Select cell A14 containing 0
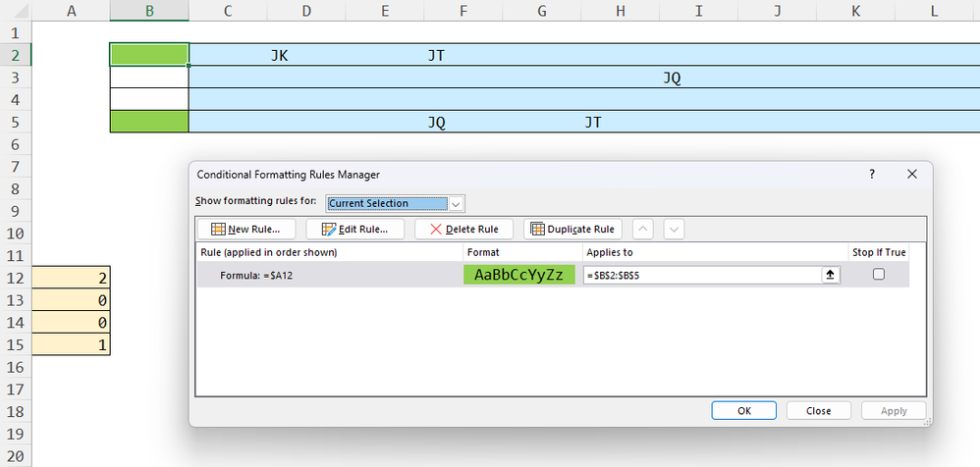The width and height of the screenshot is (980, 467). tap(72, 323)
